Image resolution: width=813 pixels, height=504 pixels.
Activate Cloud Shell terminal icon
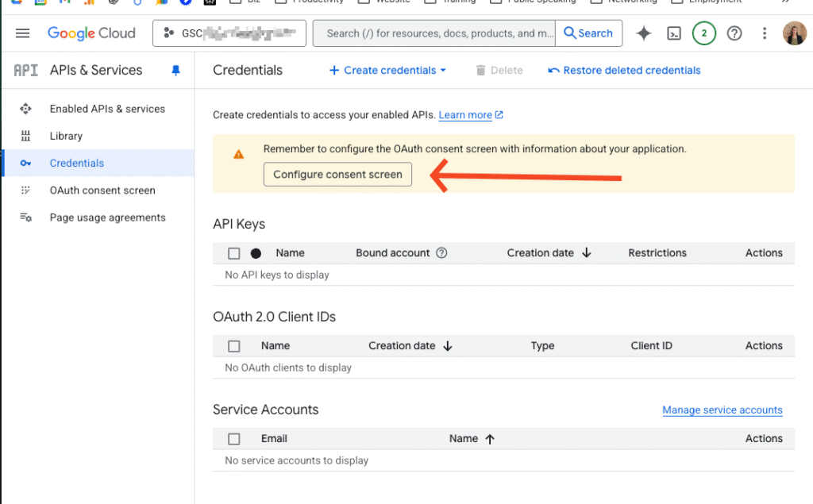(x=673, y=33)
